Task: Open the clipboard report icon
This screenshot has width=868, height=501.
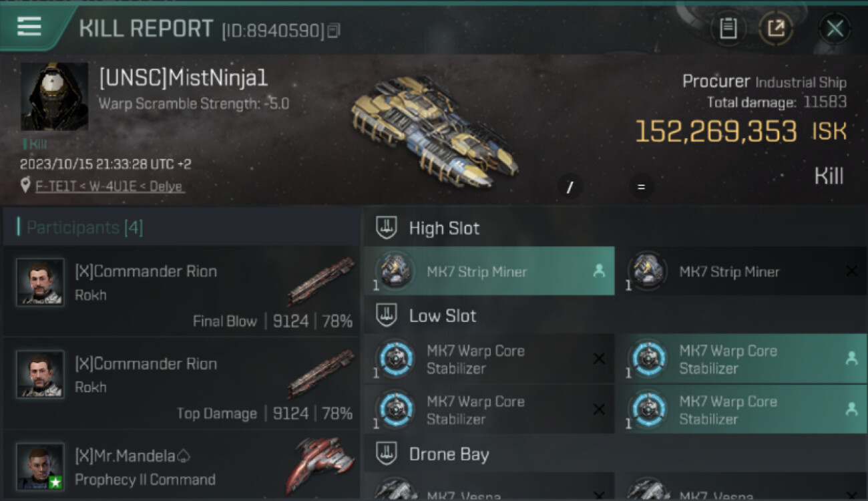Action: point(728,29)
